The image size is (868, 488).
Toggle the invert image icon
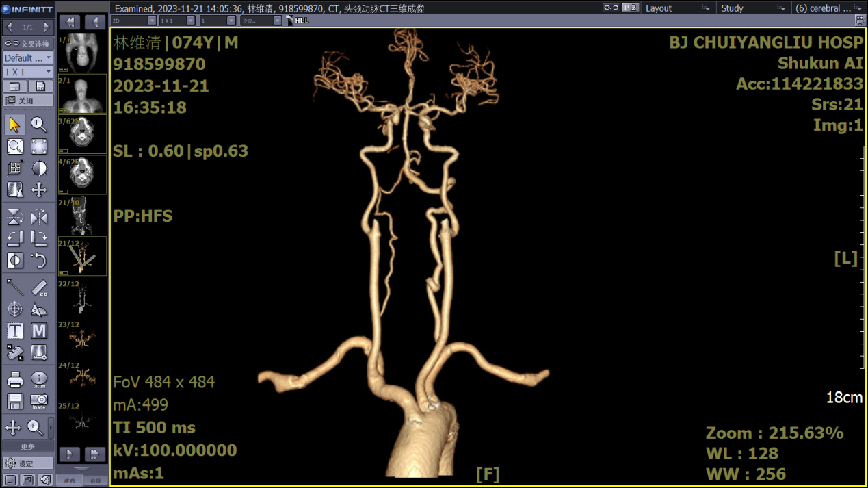(14, 260)
